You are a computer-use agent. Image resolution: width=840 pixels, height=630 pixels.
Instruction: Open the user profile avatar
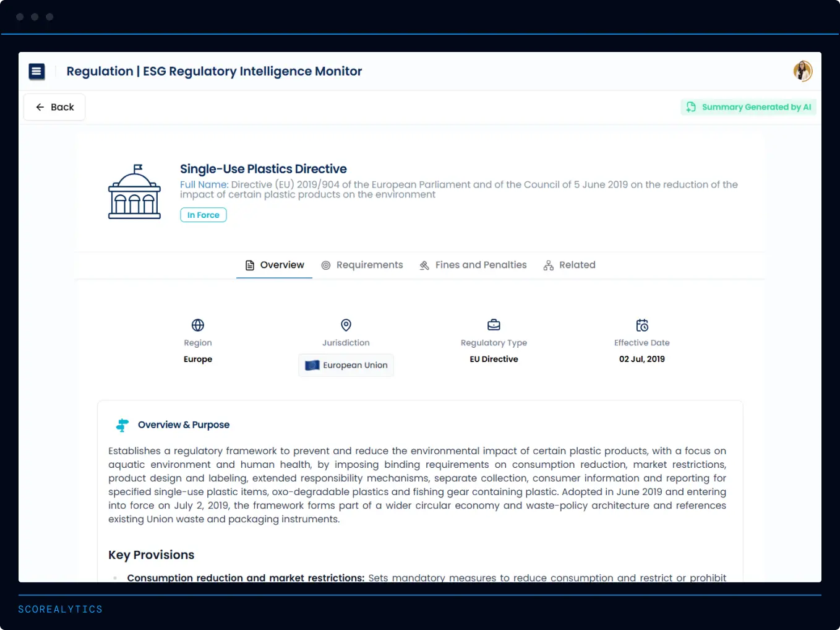point(802,71)
